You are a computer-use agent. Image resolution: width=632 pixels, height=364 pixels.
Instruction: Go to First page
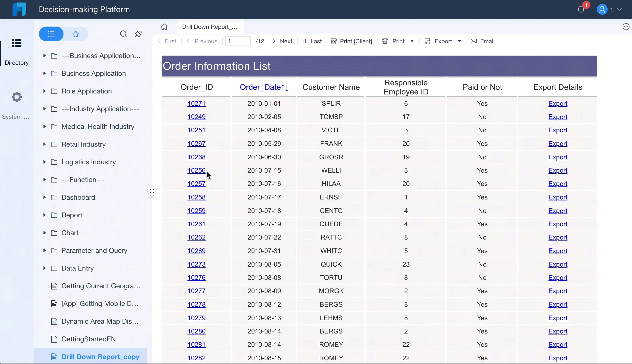[x=167, y=41]
